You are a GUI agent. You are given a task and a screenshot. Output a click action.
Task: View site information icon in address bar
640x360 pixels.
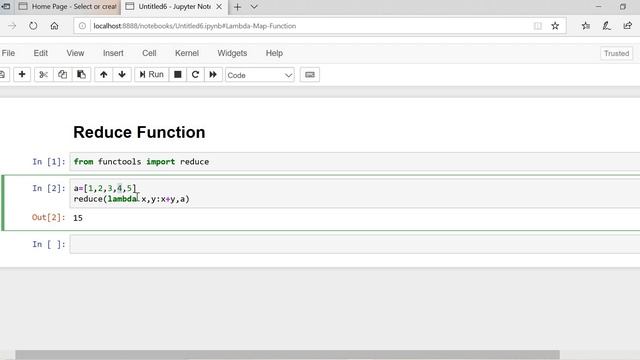(82, 26)
